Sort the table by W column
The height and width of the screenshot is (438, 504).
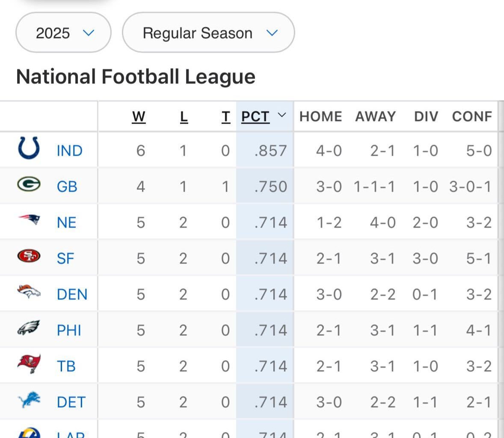[138, 116]
